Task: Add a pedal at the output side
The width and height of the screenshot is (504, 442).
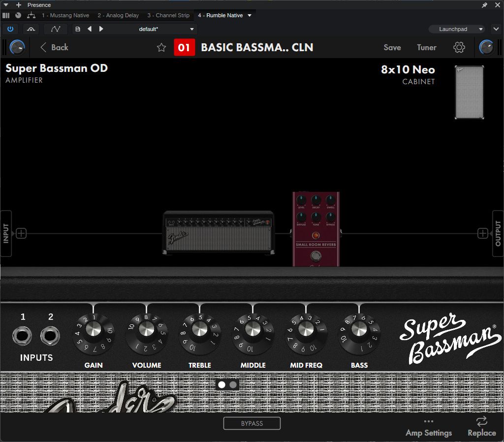Action: click(x=483, y=233)
